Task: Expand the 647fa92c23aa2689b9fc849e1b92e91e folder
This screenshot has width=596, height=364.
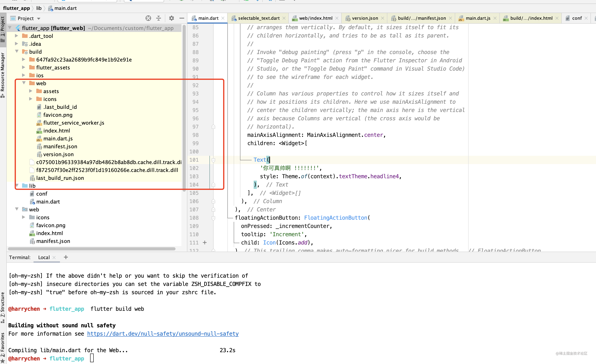Action: (x=23, y=60)
